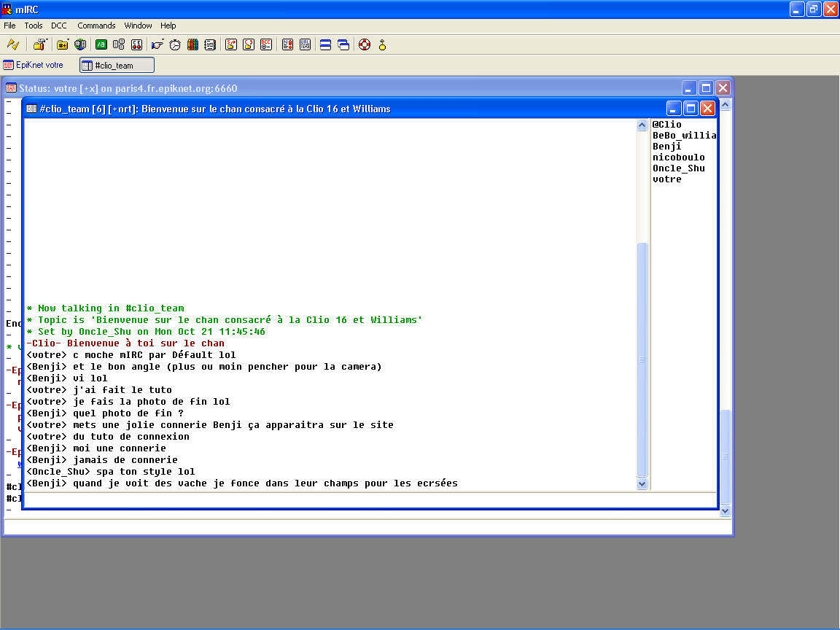The image size is (840, 630).
Task: Open the Address Book toolbar icon
Action: [210, 45]
